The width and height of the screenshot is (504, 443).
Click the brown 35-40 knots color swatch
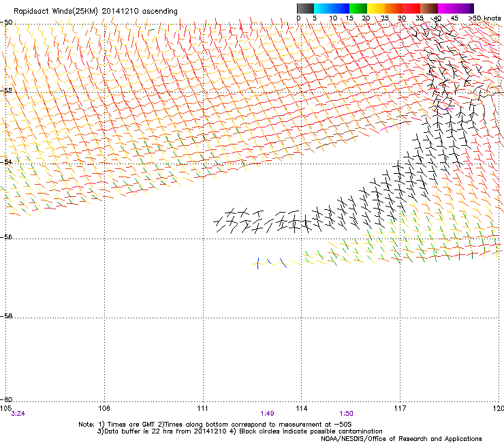[x=429, y=8]
